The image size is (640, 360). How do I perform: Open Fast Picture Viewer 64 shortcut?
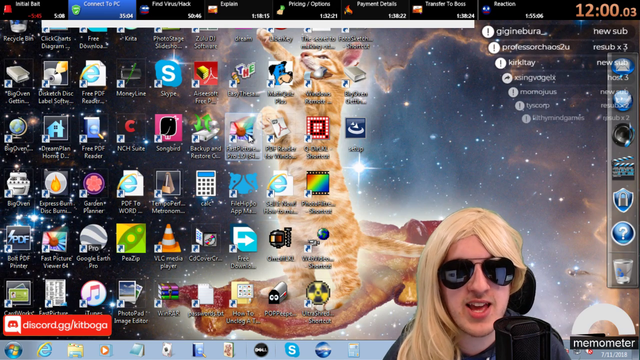tap(56, 247)
